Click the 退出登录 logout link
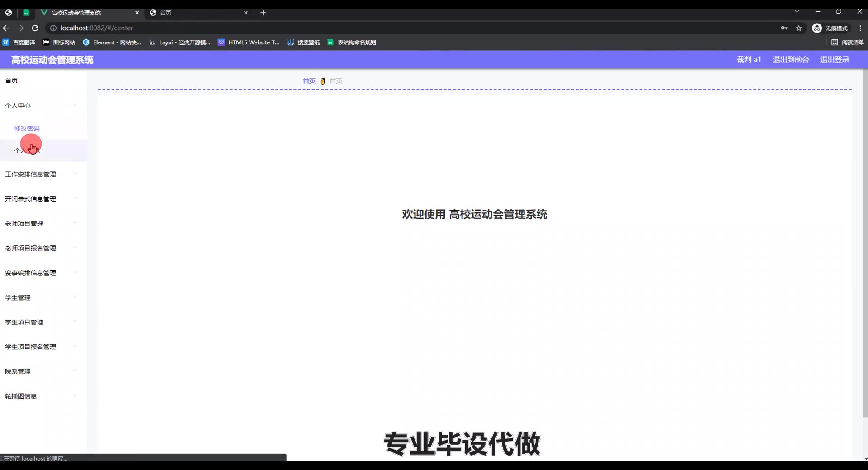868x470 pixels. point(835,60)
